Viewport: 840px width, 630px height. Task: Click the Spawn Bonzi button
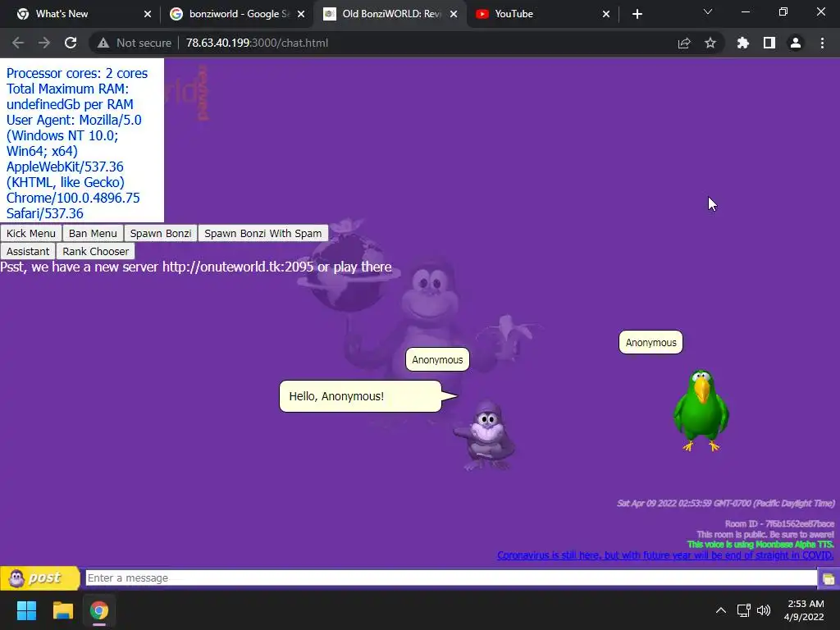[x=161, y=234]
